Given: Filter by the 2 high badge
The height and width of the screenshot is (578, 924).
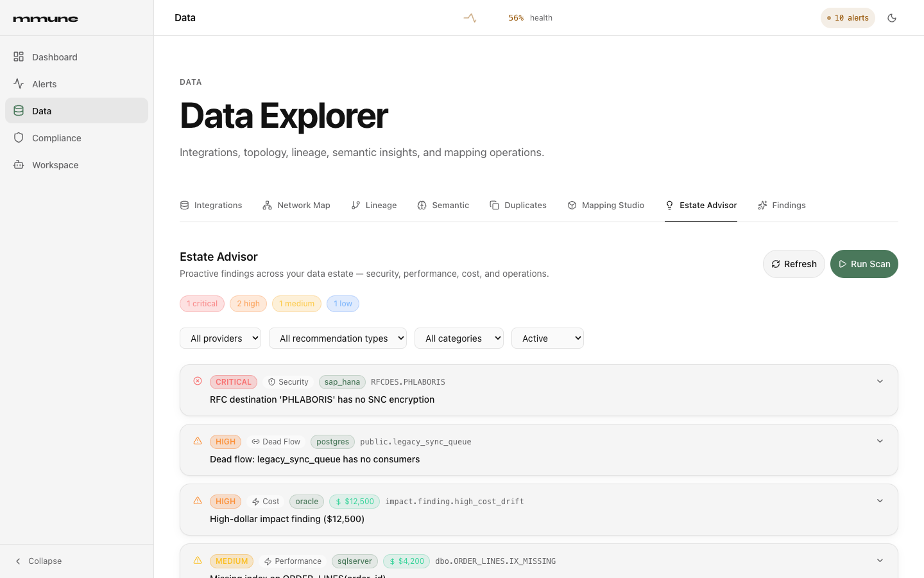Looking at the screenshot, I should pyautogui.click(x=248, y=304).
